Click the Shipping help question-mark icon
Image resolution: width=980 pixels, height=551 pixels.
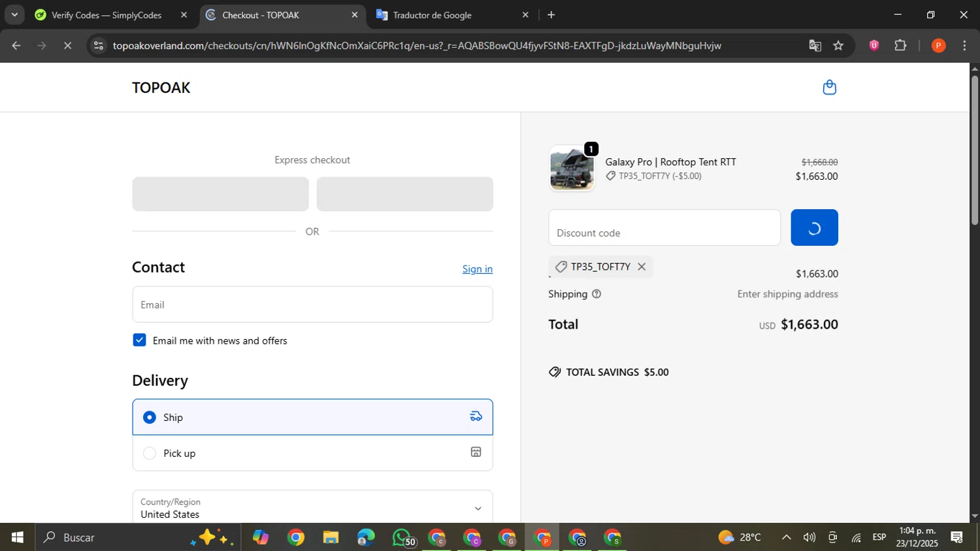(x=596, y=294)
